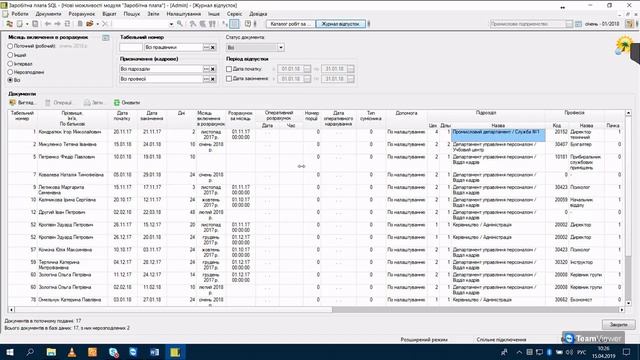Click the highlighted Промисловий департамент cell
640x360 pixels.
(498, 135)
